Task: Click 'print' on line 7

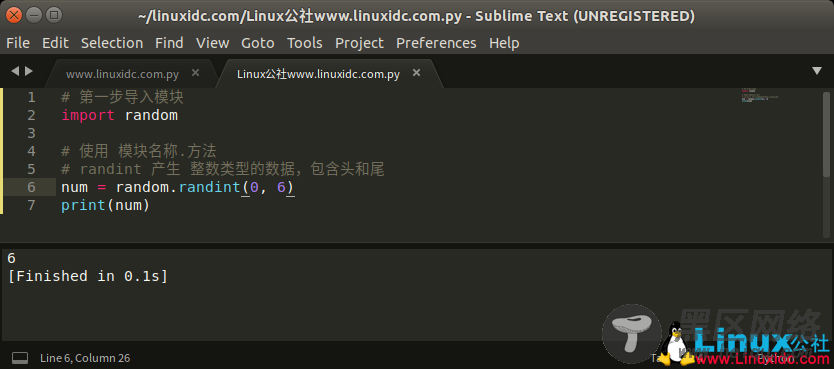Action: click(84, 205)
